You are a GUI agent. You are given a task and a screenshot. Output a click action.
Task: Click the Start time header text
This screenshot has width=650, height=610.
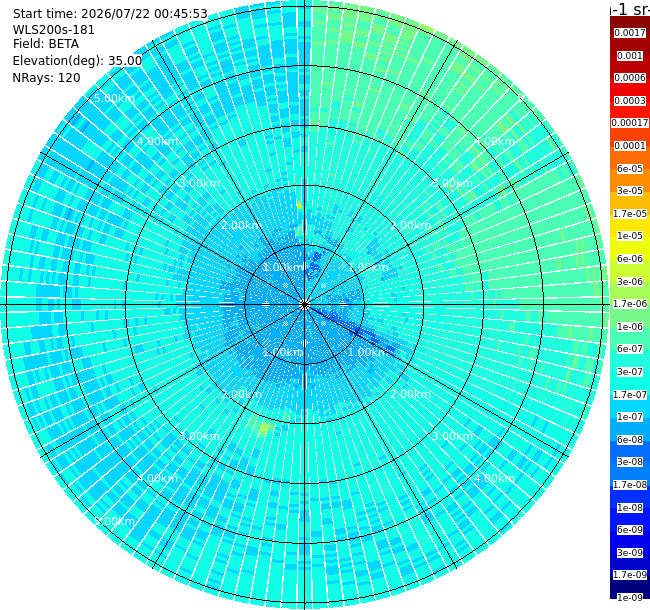110,14
